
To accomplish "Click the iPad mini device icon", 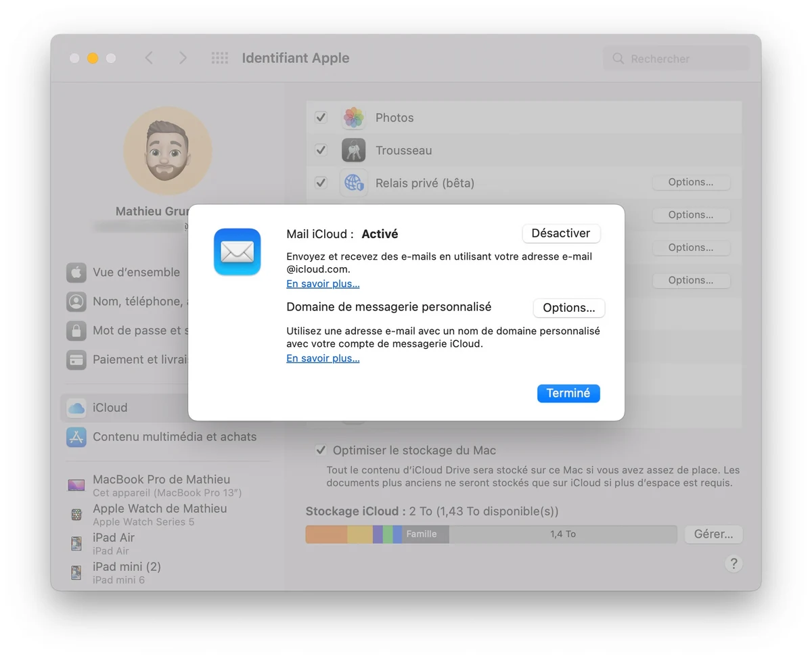I will [x=76, y=573].
